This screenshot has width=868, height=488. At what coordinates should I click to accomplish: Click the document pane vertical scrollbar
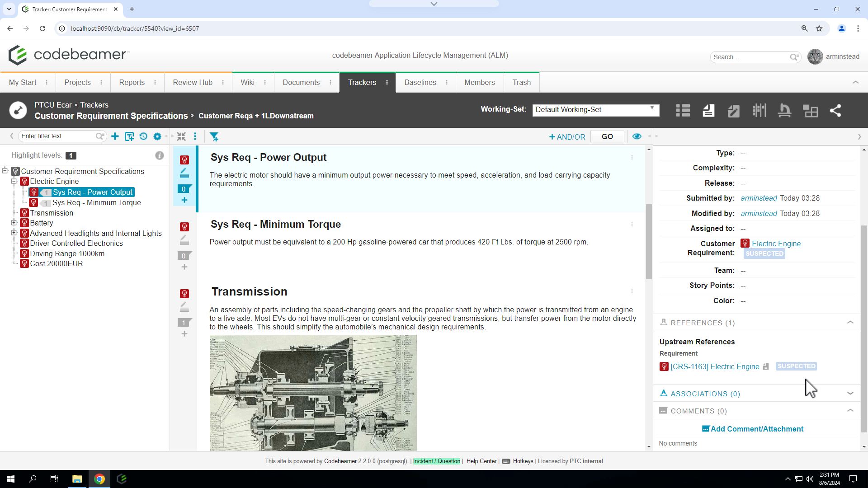click(649, 242)
